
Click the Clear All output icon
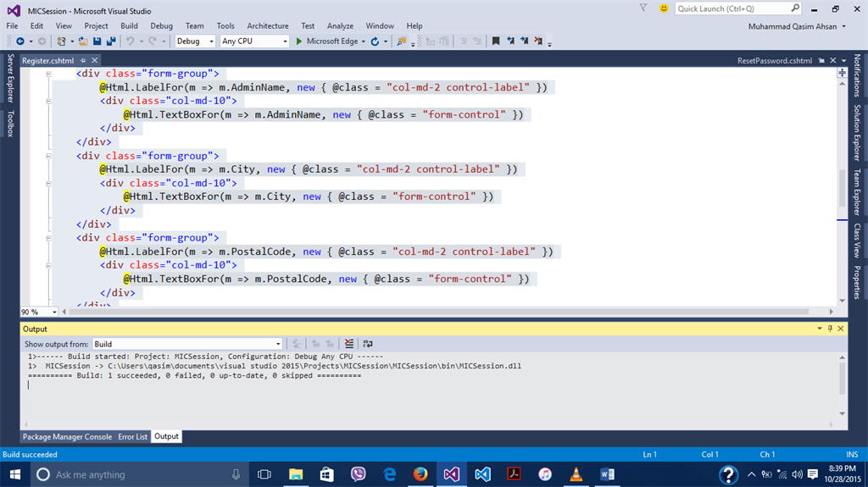coord(349,344)
